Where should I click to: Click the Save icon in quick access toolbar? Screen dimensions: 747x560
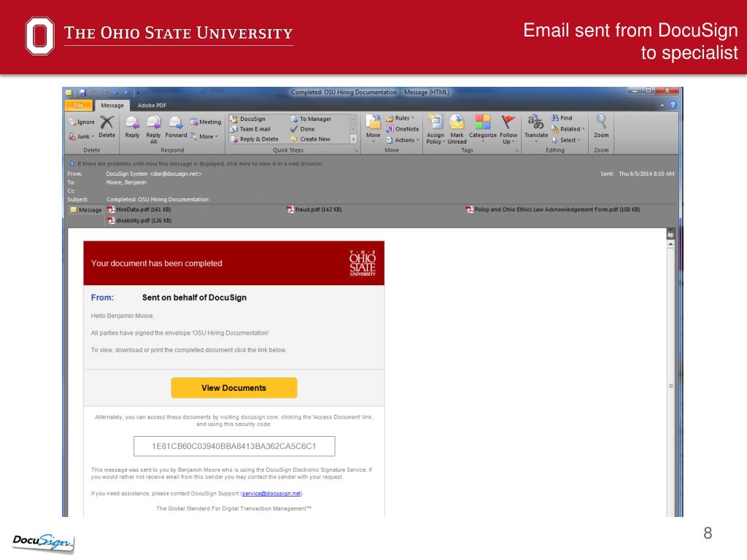point(82,93)
